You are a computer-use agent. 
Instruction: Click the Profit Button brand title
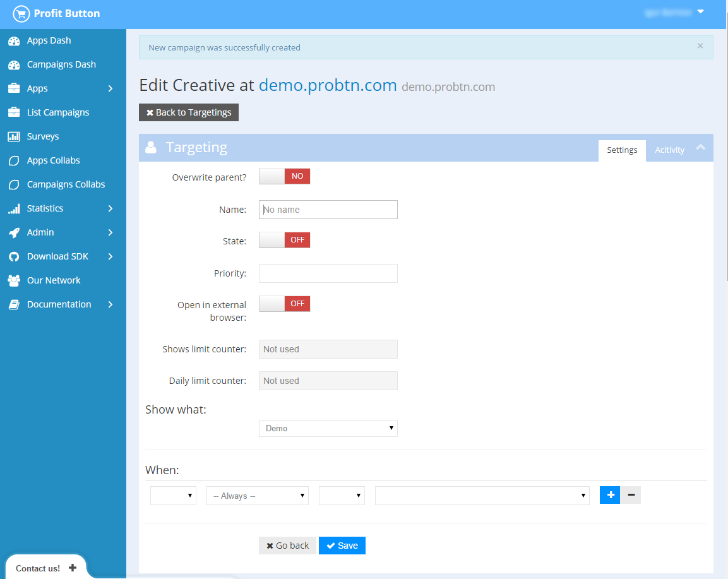coord(67,13)
